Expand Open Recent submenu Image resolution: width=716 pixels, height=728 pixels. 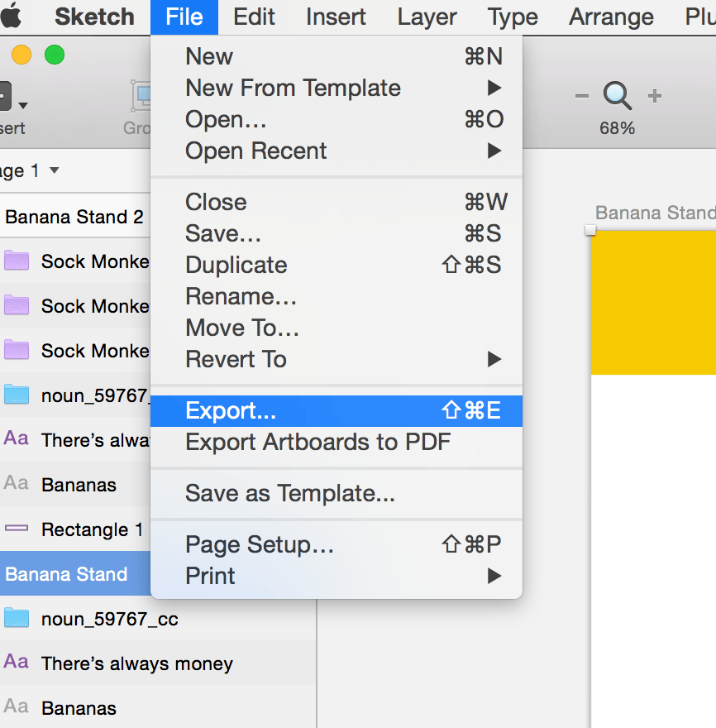click(337, 151)
